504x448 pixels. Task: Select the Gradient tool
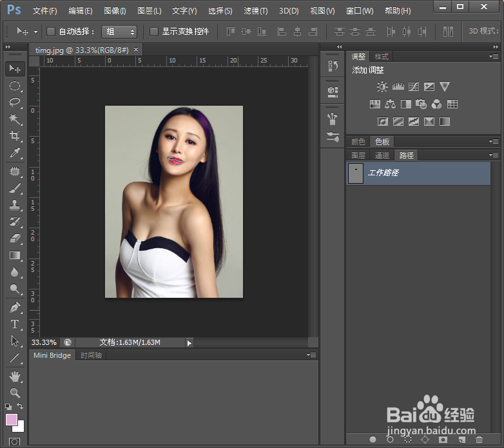click(15, 255)
